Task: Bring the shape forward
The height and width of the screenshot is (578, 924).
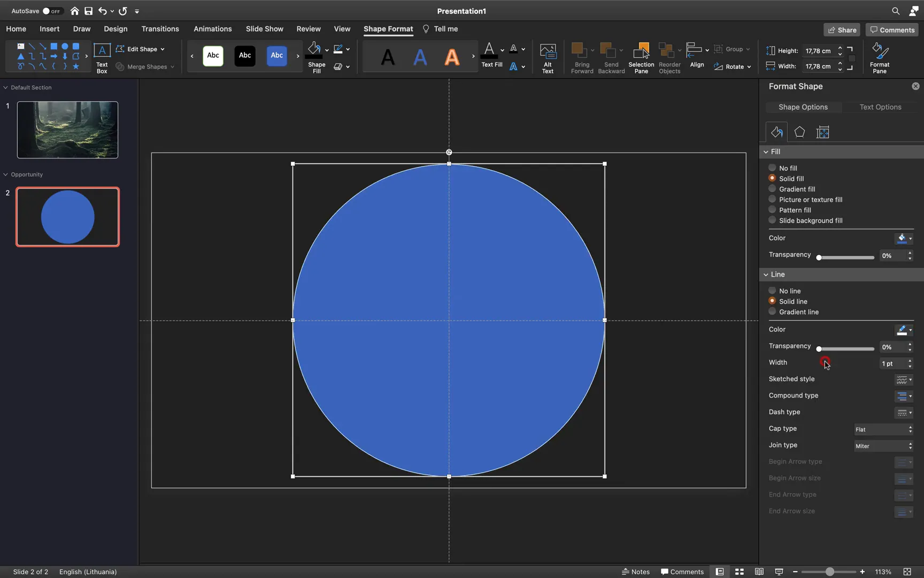Action: (581, 58)
